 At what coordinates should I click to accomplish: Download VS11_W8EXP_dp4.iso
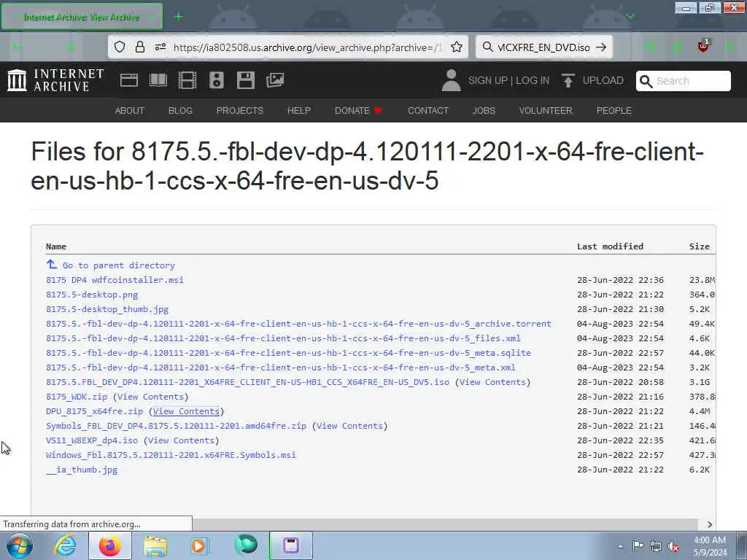[92, 440]
